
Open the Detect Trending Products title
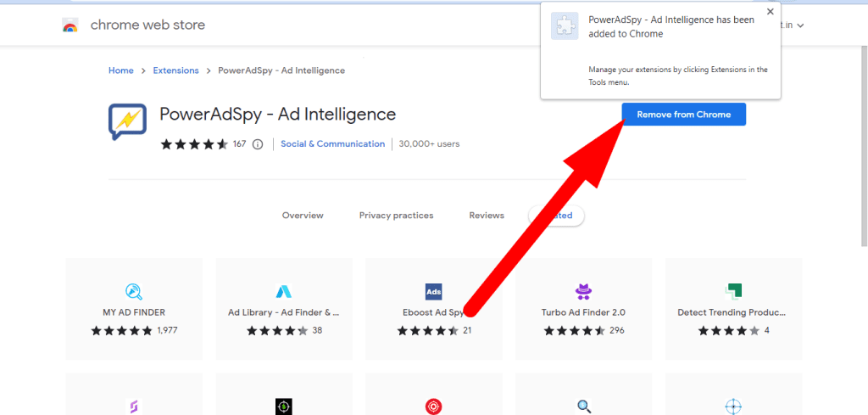pyautogui.click(x=732, y=312)
